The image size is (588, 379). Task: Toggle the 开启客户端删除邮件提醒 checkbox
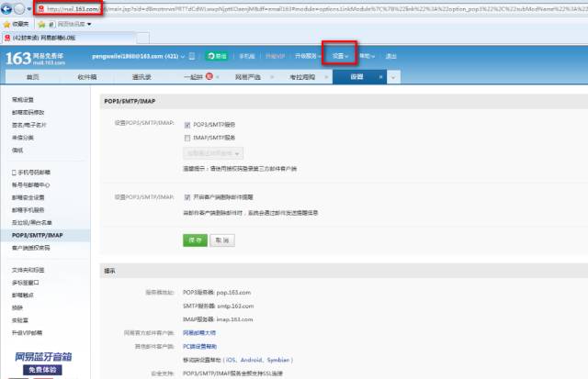[x=187, y=196]
